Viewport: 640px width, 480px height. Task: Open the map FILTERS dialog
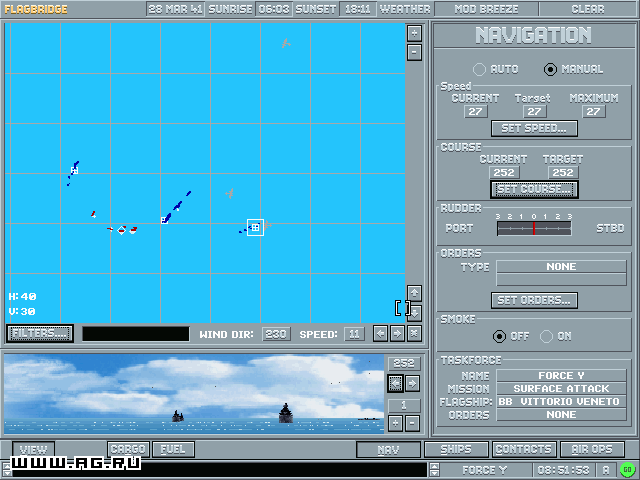[x=40, y=333]
